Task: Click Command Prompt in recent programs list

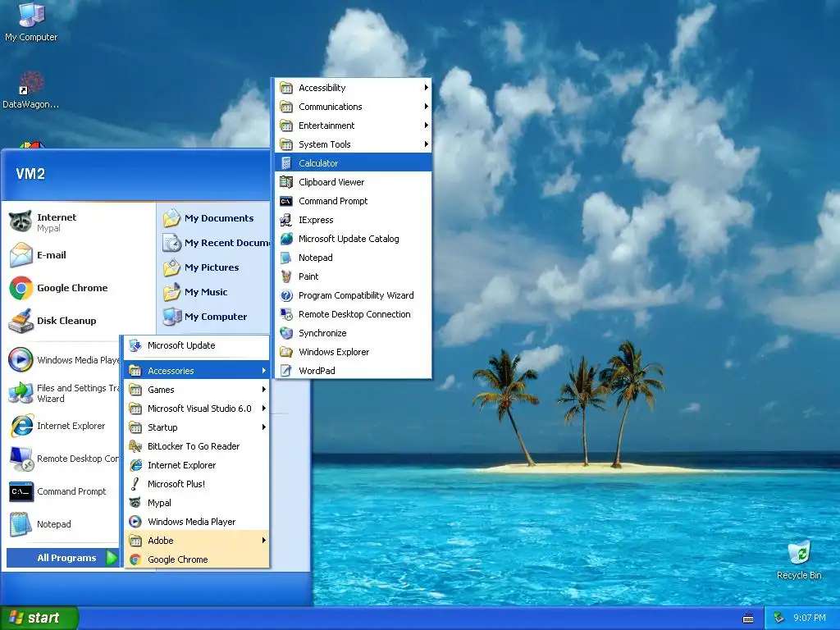Action: 62,491
